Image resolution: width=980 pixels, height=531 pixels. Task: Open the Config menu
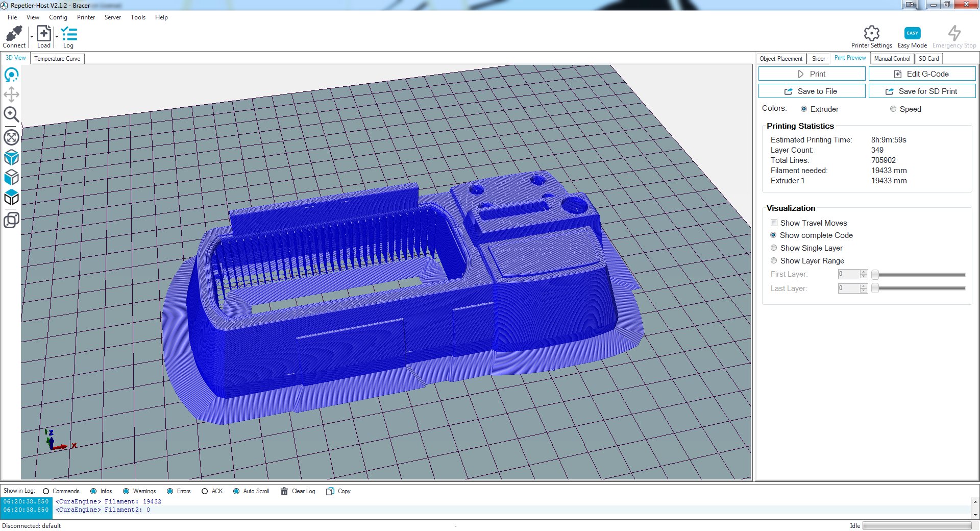click(x=58, y=17)
